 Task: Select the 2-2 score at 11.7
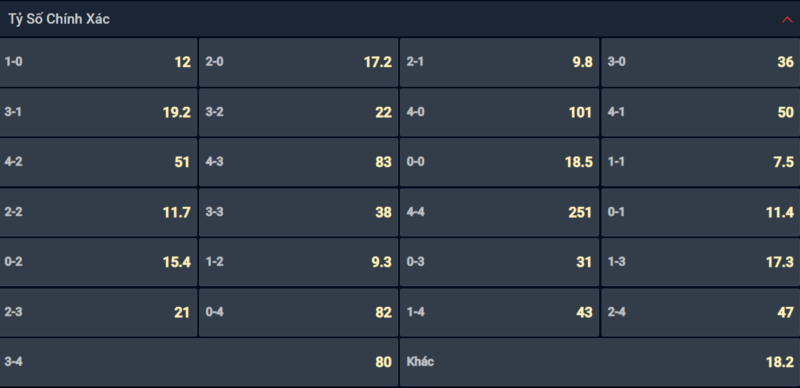tap(98, 212)
